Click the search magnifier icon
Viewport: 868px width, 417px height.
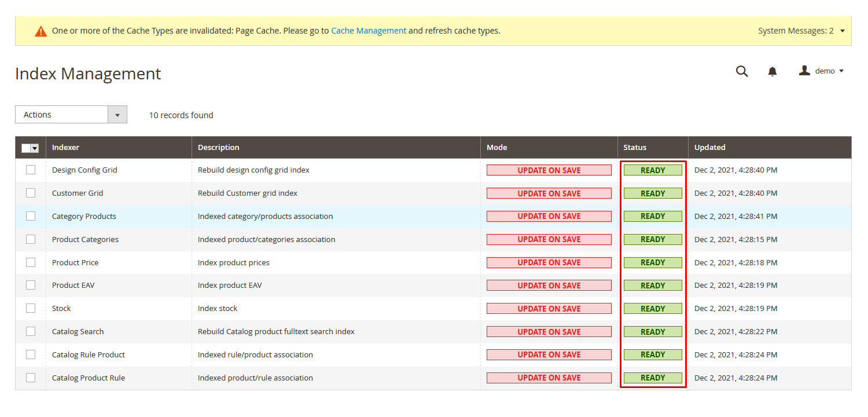pyautogui.click(x=741, y=71)
